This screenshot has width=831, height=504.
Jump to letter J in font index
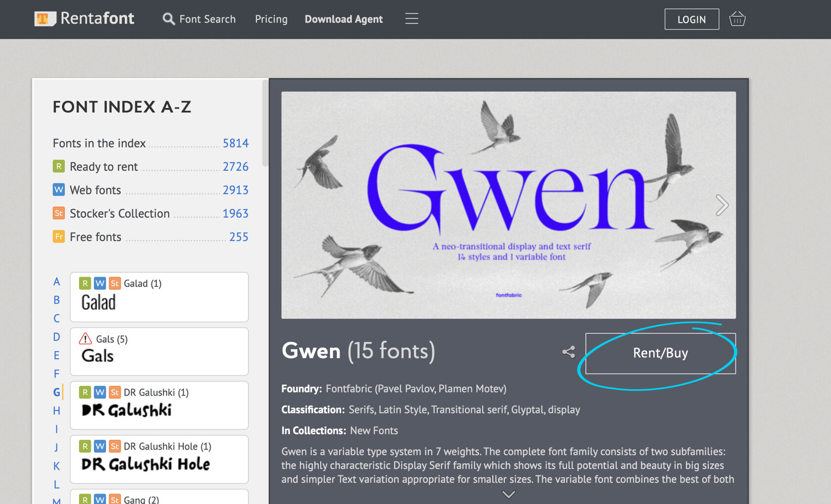(x=56, y=448)
